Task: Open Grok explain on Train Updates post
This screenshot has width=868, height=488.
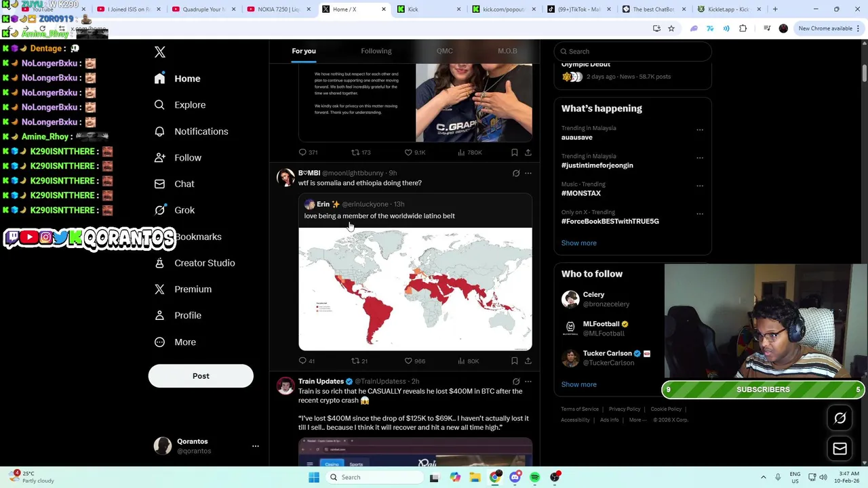Action: pos(516,382)
